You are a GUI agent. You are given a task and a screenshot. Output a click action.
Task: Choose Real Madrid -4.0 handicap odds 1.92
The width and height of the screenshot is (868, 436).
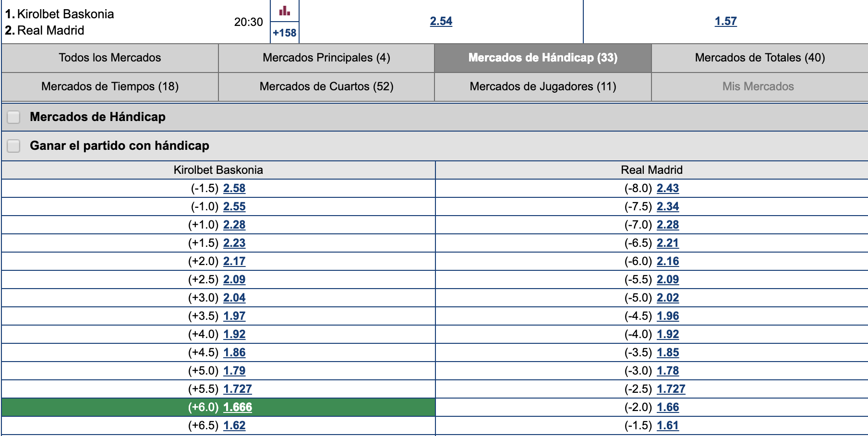tap(668, 334)
